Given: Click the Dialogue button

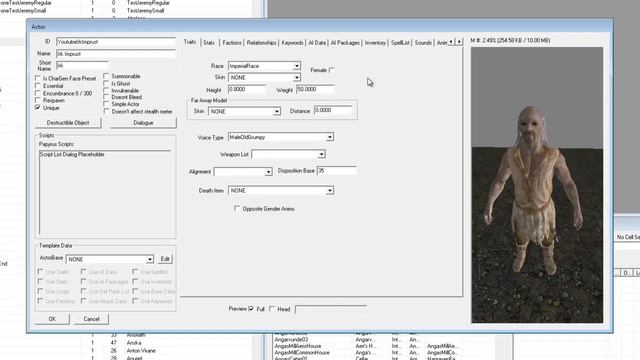Looking at the screenshot, I should pos(143,123).
